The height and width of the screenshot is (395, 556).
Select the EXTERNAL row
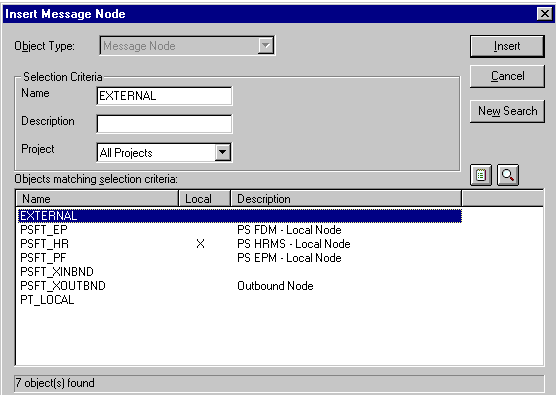tap(240, 216)
